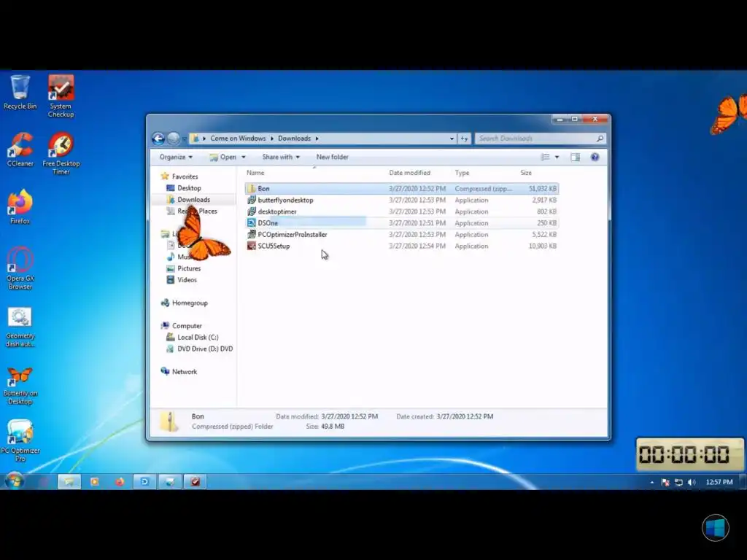Image resolution: width=747 pixels, height=560 pixels.
Task: Expand the view options dropdown arrow
Action: pyautogui.click(x=557, y=157)
